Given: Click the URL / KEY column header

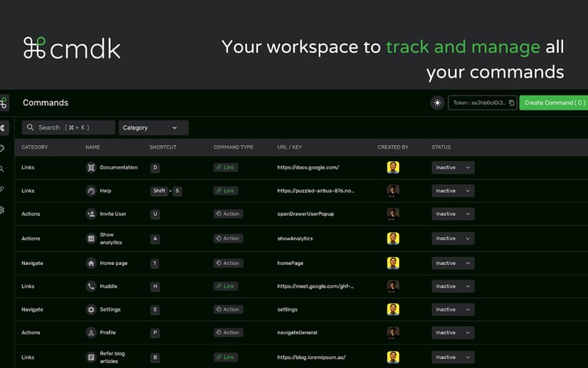Looking at the screenshot, I should click(x=290, y=147).
